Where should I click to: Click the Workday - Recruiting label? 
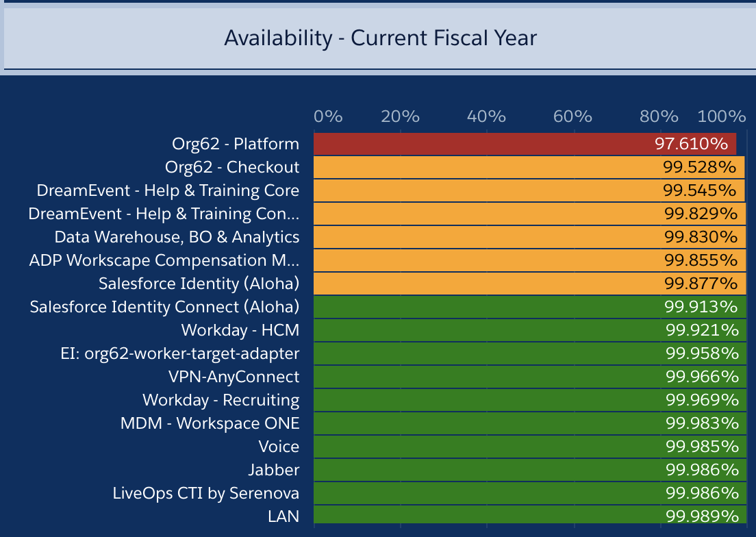pos(220,400)
